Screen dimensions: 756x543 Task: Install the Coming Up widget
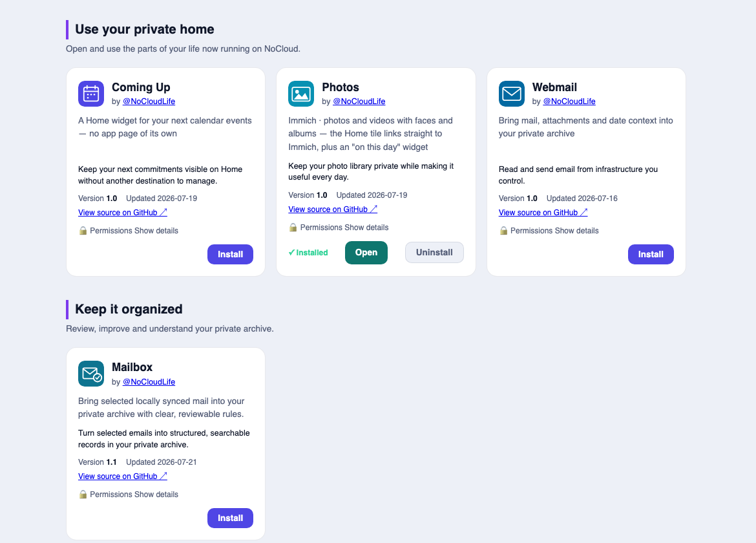tap(231, 254)
